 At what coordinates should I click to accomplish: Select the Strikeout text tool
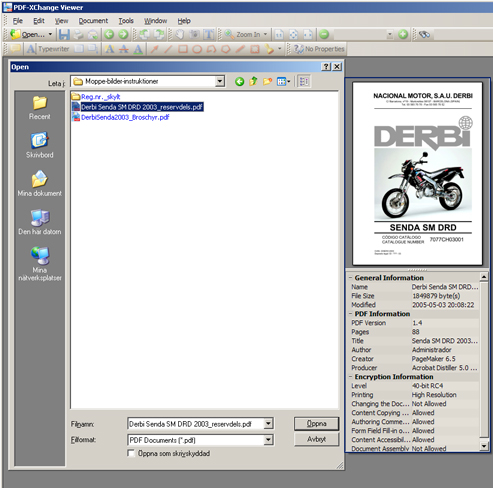(124, 49)
